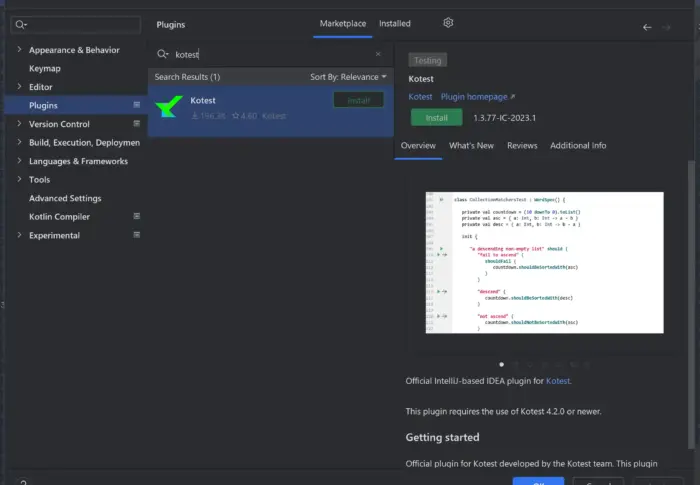
Task: Click the Getting started heading
Action: click(x=442, y=437)
